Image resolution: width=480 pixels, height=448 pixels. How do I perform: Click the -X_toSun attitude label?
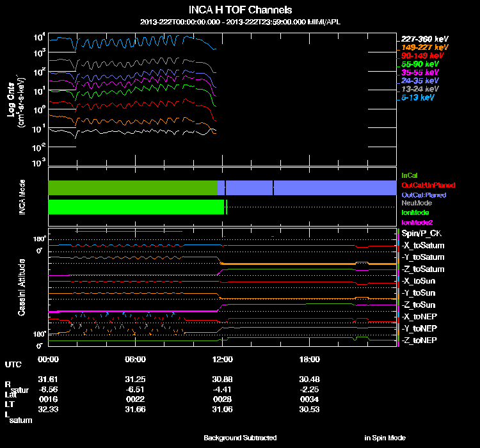pyautogui.click(x=418, y=281)
